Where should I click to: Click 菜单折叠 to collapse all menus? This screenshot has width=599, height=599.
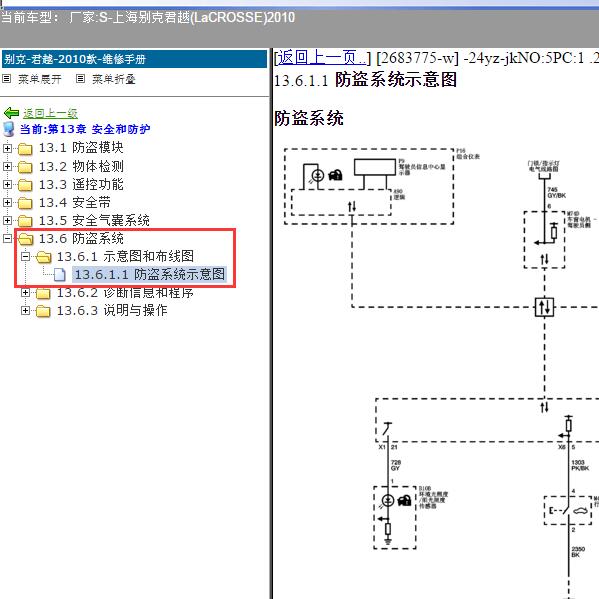[x=114, y=79]
